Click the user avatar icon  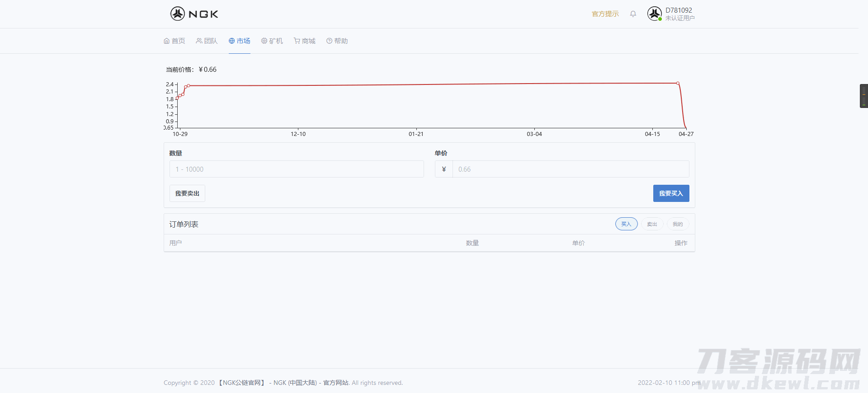coord(654,14)
